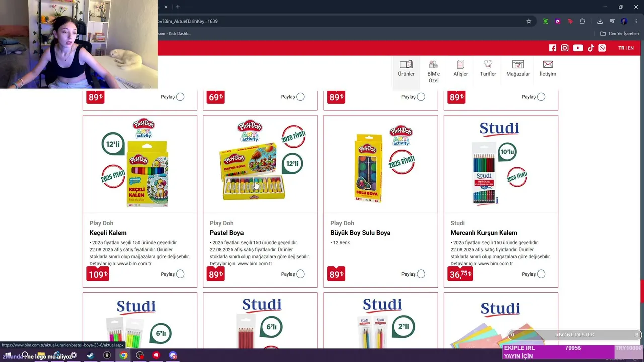Tick Paylaş circle for Keçeli Kalem
This screenshot has height=362, width=644.
coord(180,274)
